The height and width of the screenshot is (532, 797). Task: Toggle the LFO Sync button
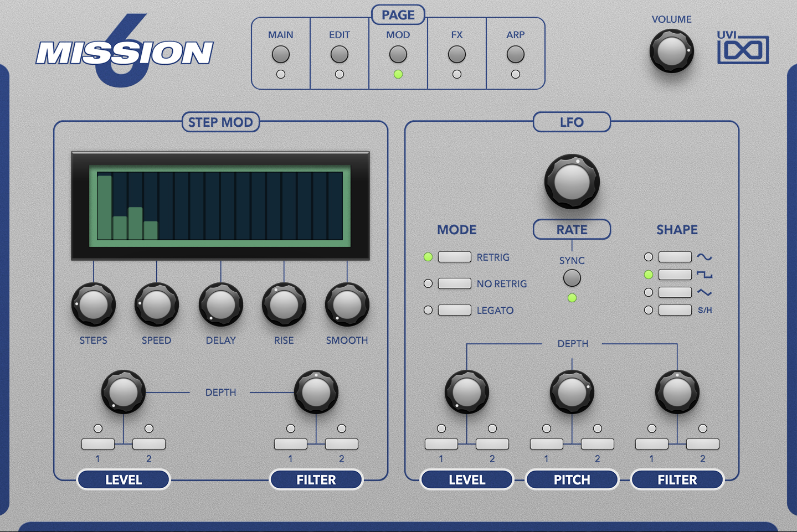click(572, 278)
